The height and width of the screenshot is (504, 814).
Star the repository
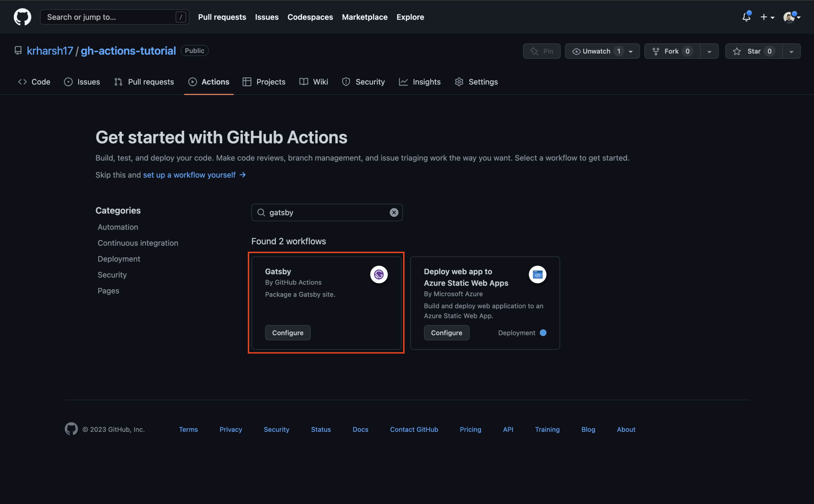pos(754,51)
